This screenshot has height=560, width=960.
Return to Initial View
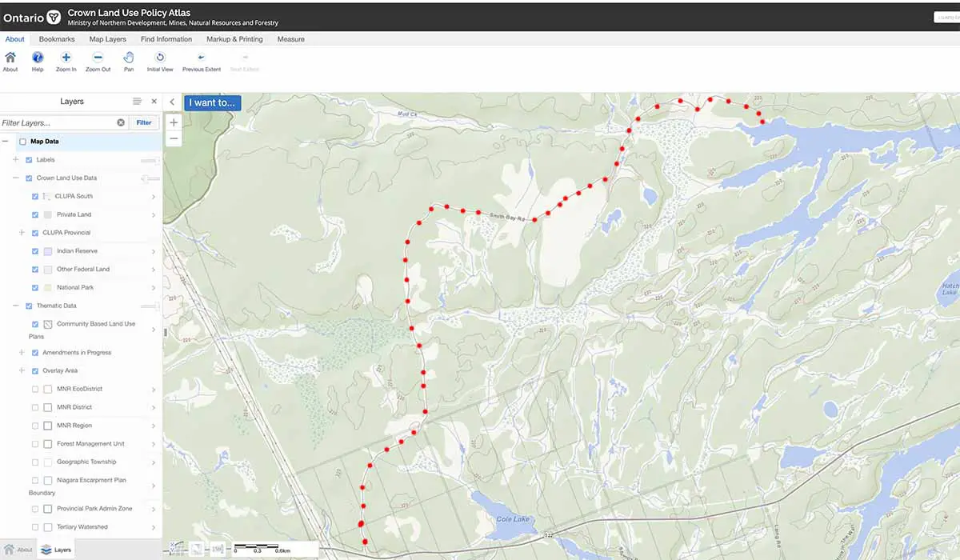click(159, 59)
